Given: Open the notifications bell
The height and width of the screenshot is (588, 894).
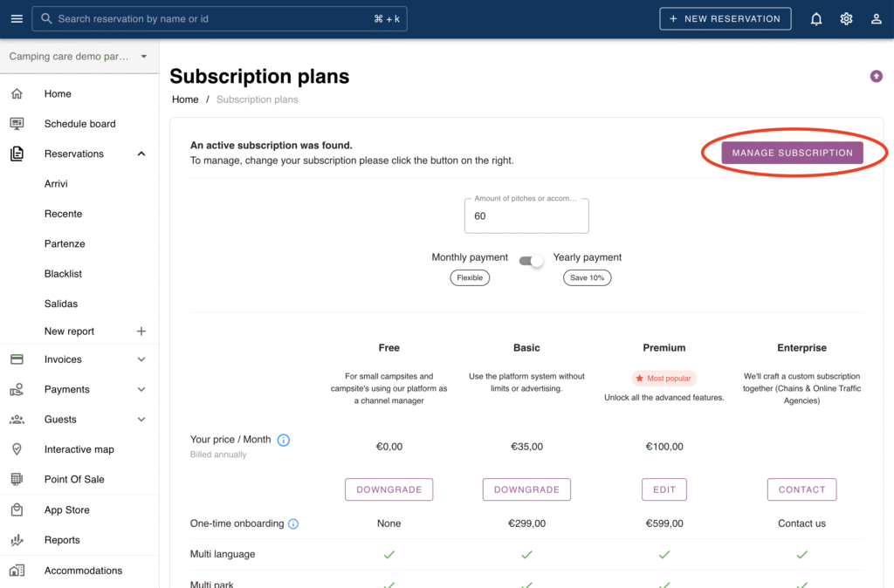Looking at the screenshot, I should pyautogui.click(x=816, y=18).
